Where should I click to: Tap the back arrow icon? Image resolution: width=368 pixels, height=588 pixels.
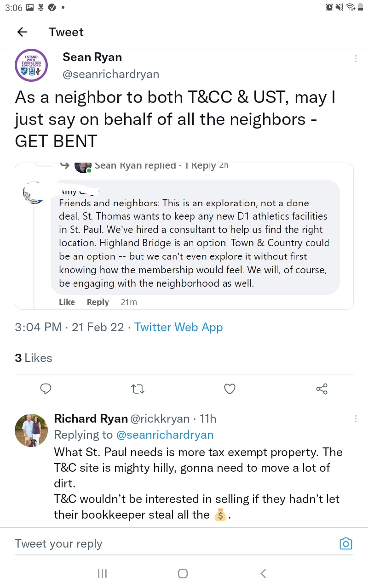[x=22, y=32]
